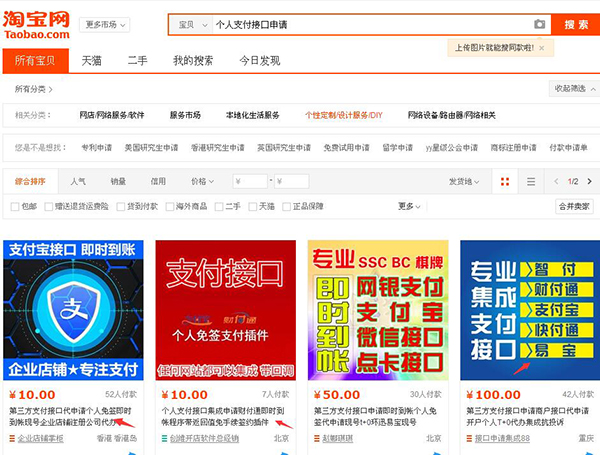This screenshot has height=455, width=600.
Task: Expand the 更多 filter options
Action: tap(409, 207)
